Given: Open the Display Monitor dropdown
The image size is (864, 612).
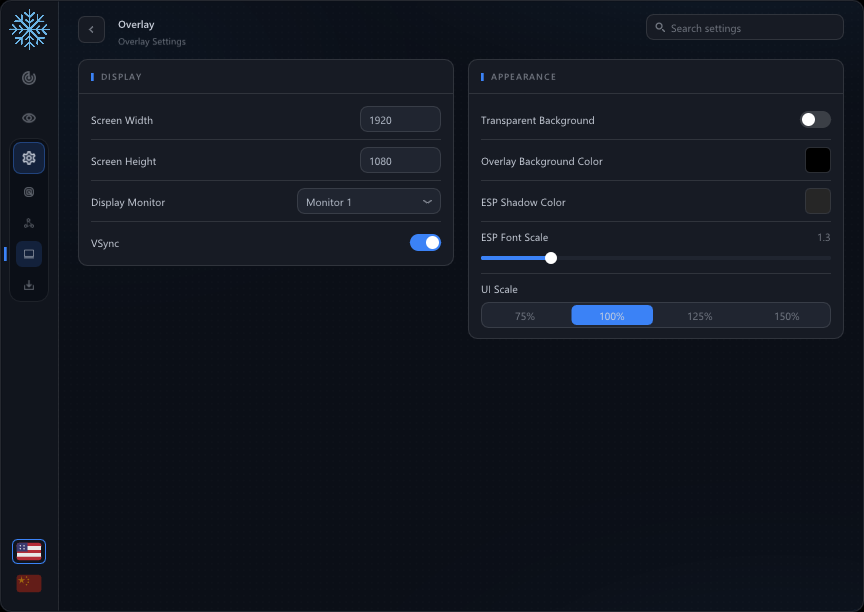Looking at the screenshot, I should click(369, 202).
